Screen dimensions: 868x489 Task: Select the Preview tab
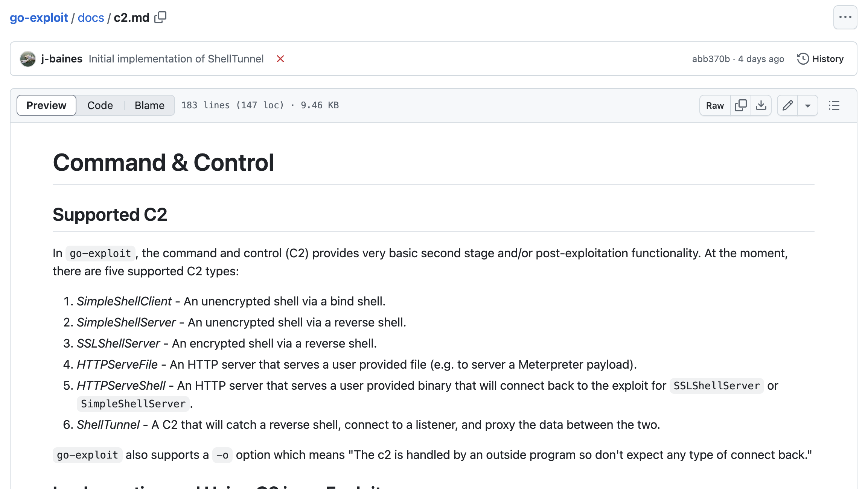(46, 105)
